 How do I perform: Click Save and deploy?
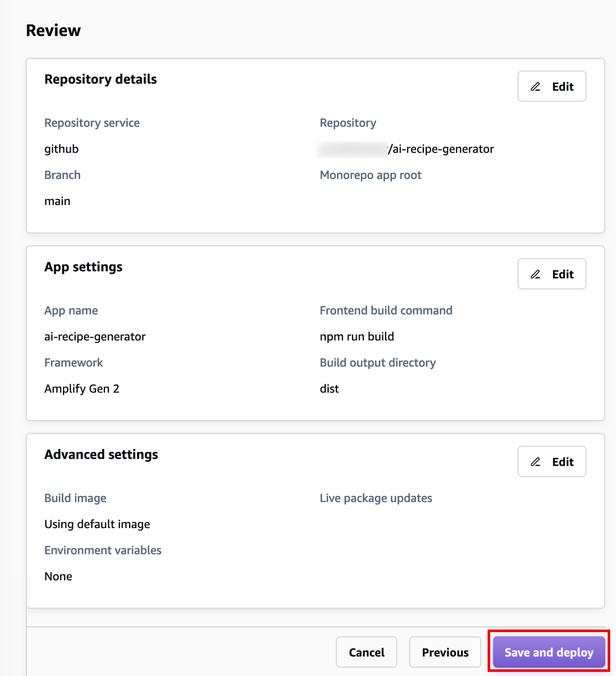(x=548, y=652)
